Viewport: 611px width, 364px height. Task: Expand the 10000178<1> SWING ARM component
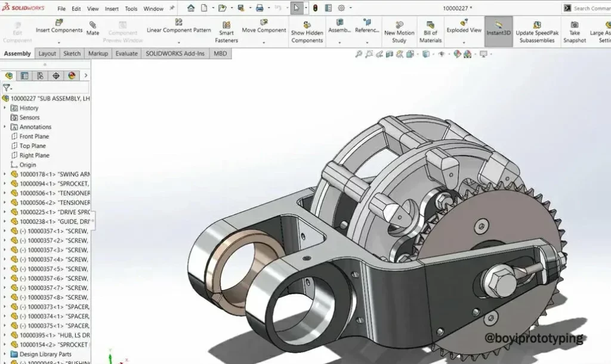point(5,174)
